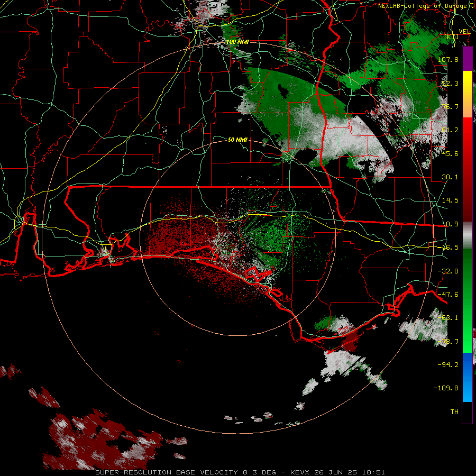The height and width of the screenshot is (476, 476).
Task: Select the -78.7 scale value
Action: [448, 342]
